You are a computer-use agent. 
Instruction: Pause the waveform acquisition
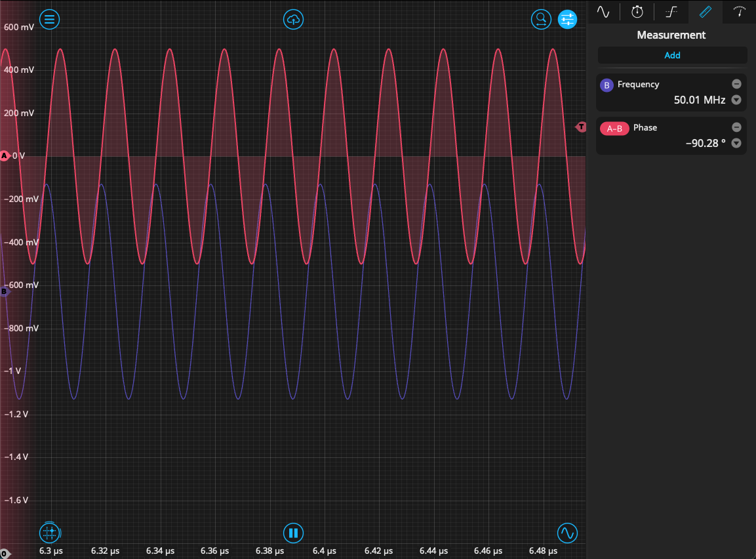[293, 532]
